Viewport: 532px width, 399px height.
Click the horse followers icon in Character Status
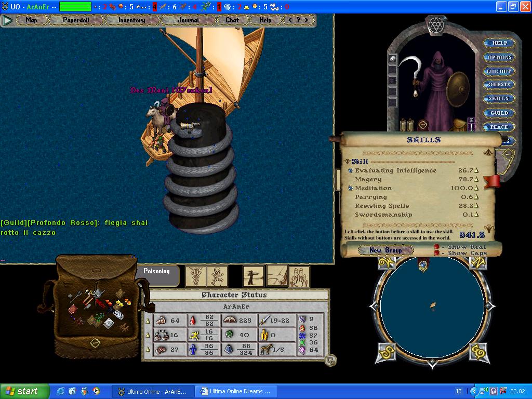265,350
